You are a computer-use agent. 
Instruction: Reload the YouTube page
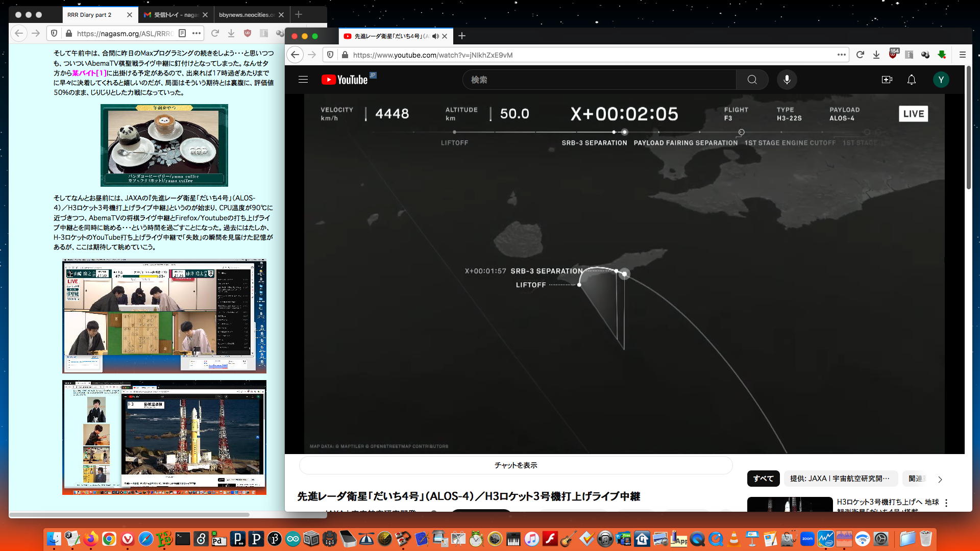(x=860, y=55)
